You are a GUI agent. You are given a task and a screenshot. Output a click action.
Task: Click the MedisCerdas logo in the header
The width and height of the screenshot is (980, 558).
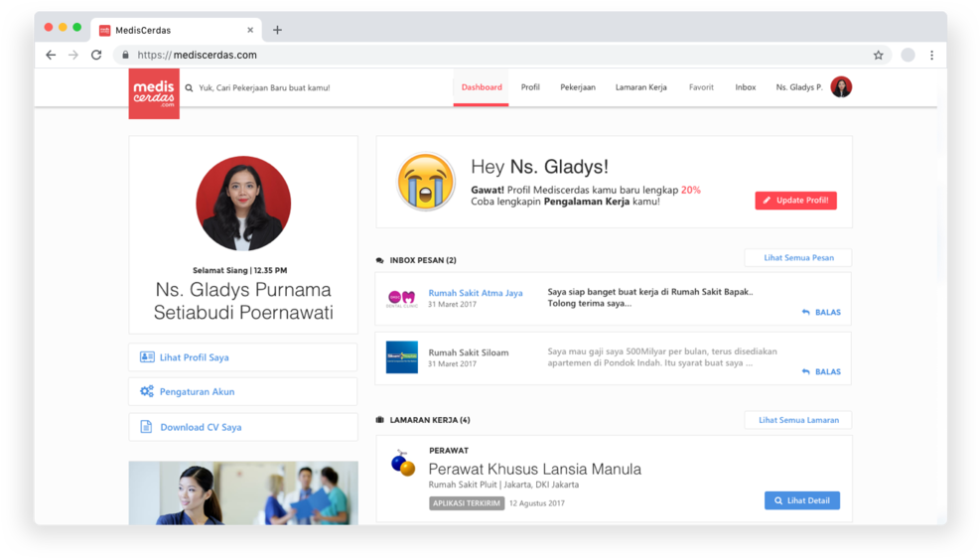154,93
